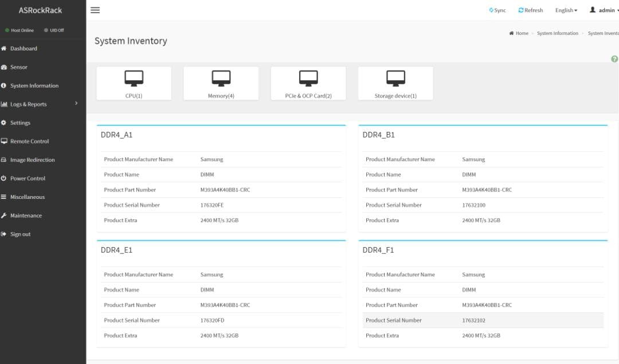Select the Memory(4) inventory tile
Screen dimensions: 619x364
(x=221, y=84)
